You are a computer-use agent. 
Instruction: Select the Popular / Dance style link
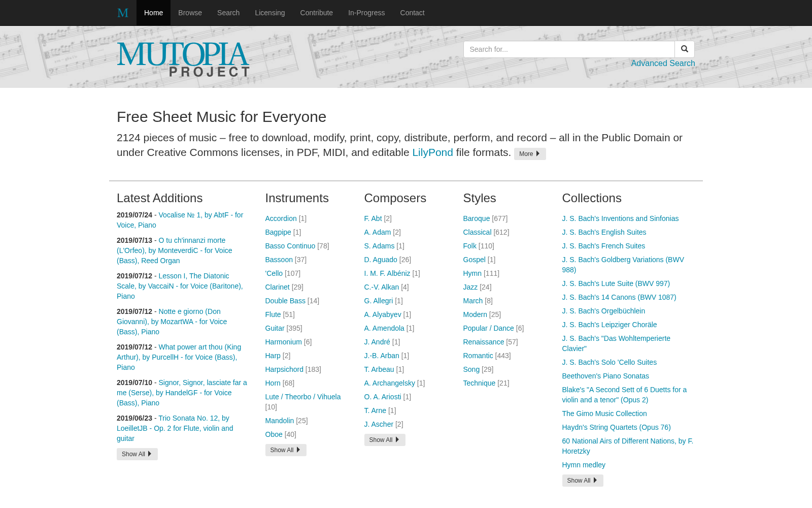488,328
